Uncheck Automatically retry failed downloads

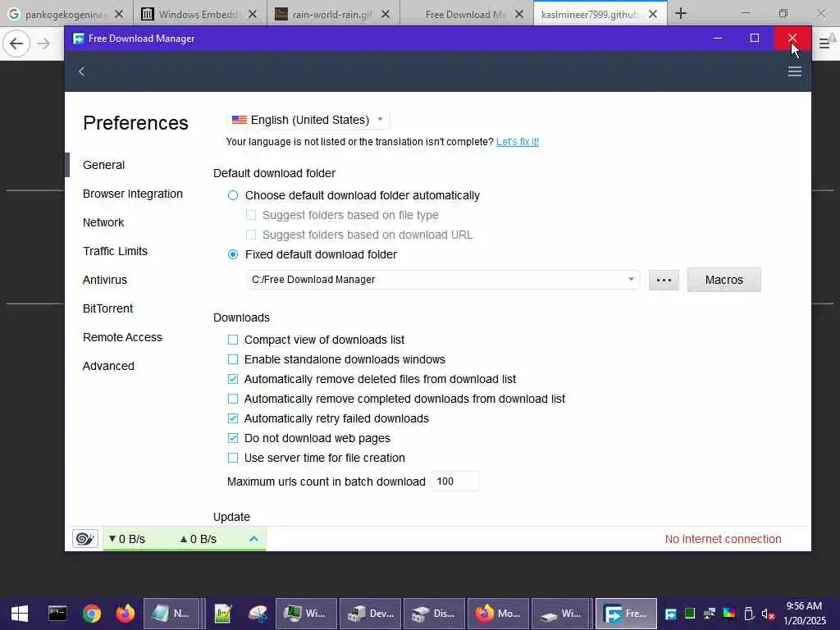pos(232,418)
